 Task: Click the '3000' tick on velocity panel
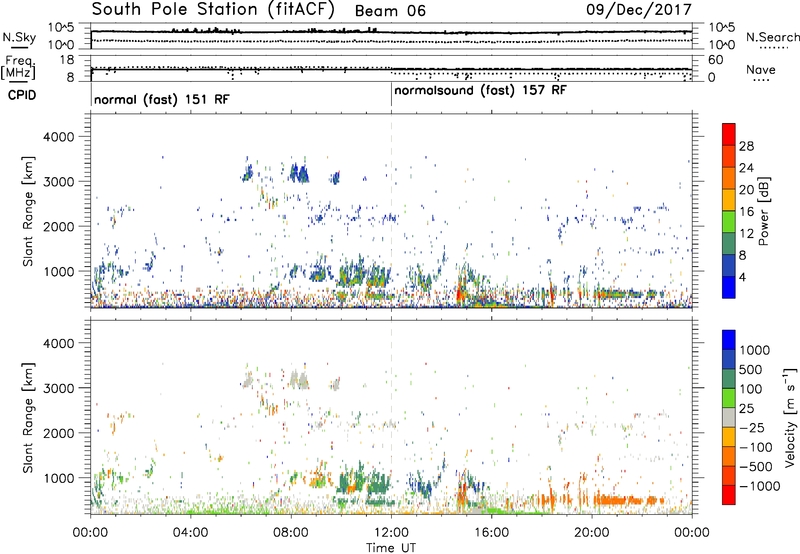click(x=59, y=388)
